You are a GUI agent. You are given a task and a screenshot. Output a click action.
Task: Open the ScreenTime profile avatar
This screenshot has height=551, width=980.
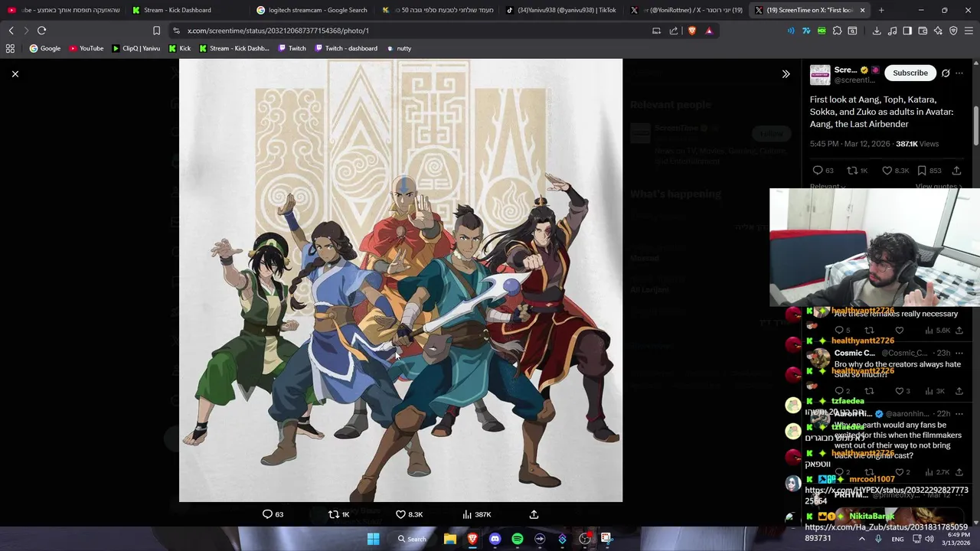point(820,74)
